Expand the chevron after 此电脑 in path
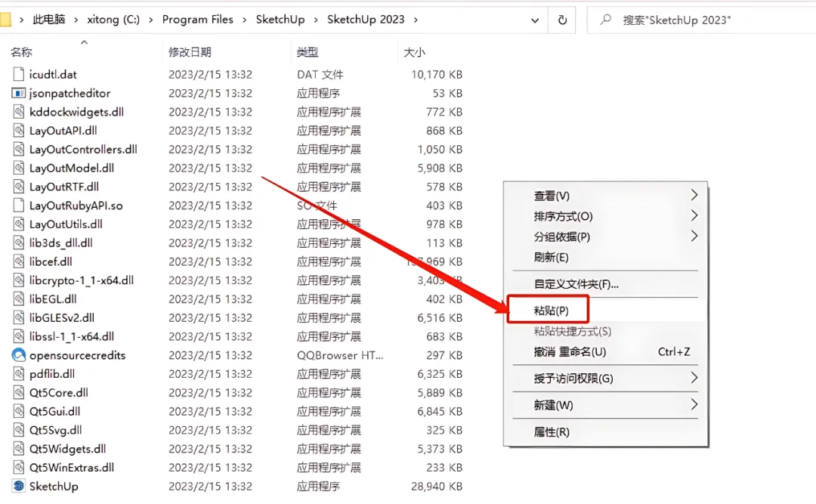The height and width of the screenshot is (504, 816). 76,20
